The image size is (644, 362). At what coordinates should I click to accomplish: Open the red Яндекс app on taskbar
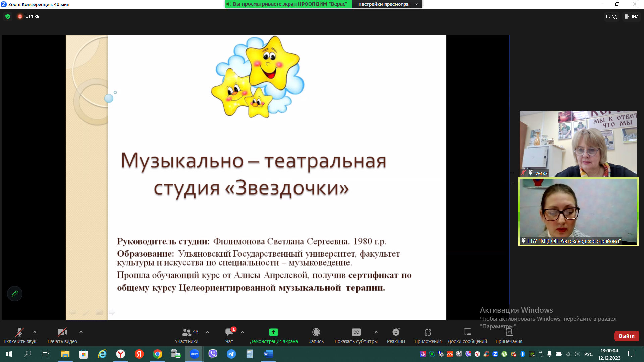point(139,354)
